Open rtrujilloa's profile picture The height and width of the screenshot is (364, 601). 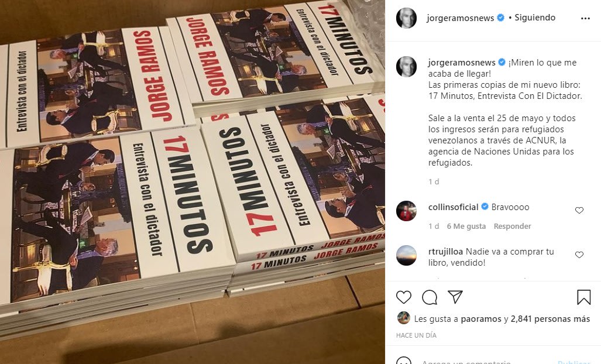click(x=406, y=256)
